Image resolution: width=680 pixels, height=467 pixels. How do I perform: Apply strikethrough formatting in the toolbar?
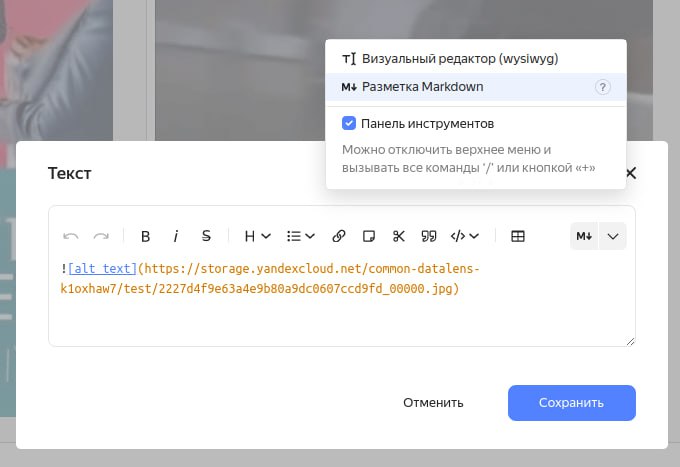point(206,236)
